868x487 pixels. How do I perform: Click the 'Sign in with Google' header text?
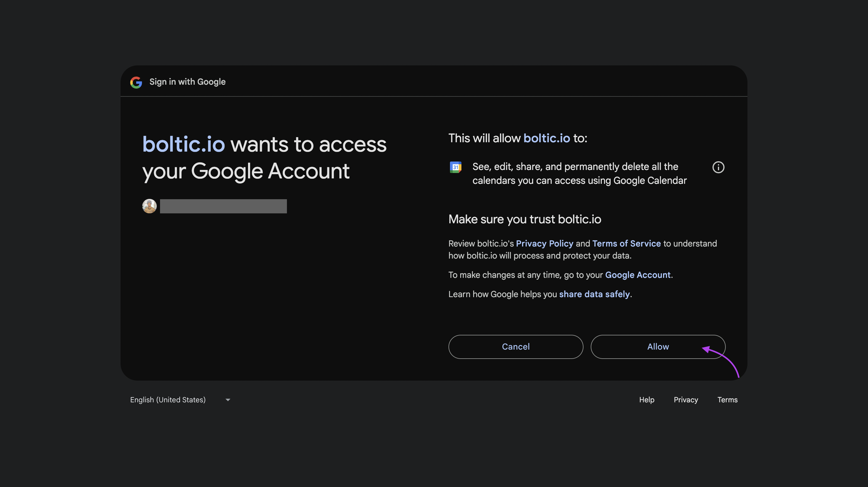click(187, 82)
